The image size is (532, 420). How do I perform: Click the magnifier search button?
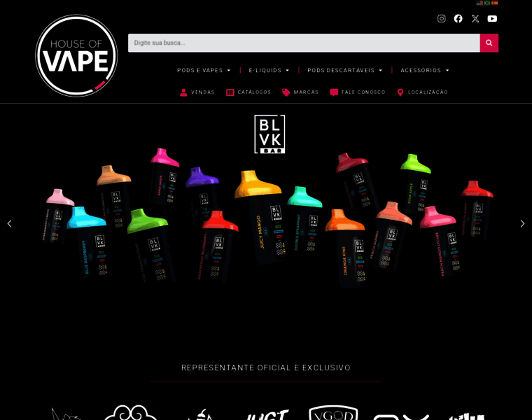pos(489,43)
